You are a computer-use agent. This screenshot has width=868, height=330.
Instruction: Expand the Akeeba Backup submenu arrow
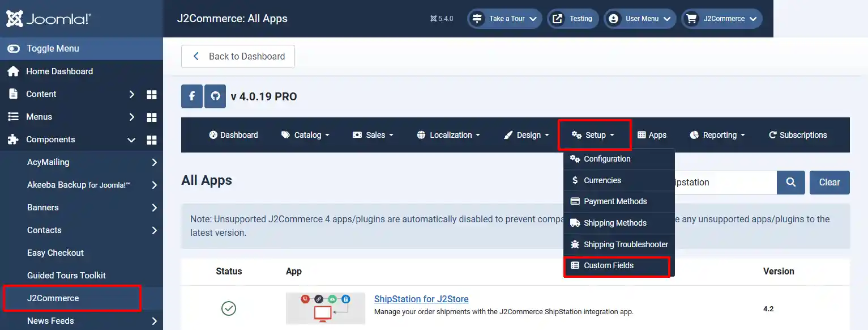pos(155,185)
